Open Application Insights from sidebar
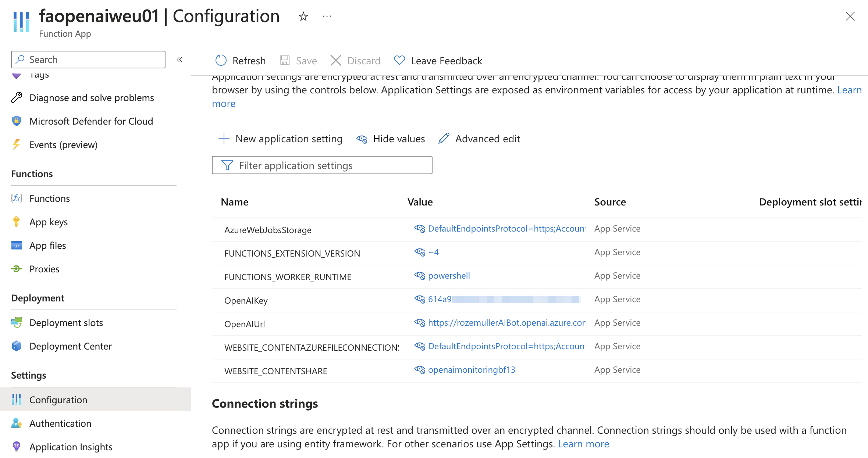Screen dimensions: 868x458 pos(71,447)
